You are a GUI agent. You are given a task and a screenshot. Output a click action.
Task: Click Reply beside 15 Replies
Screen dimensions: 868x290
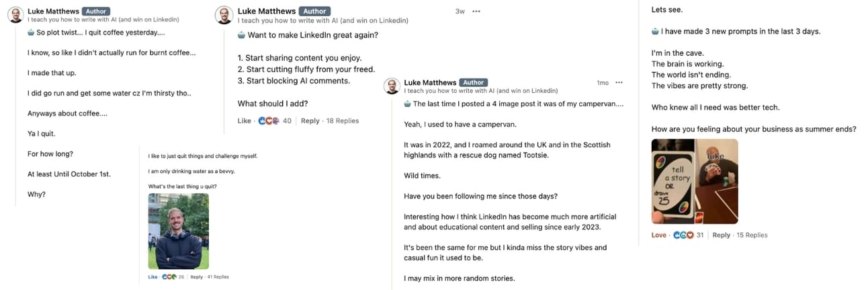(x=722, y=235)
